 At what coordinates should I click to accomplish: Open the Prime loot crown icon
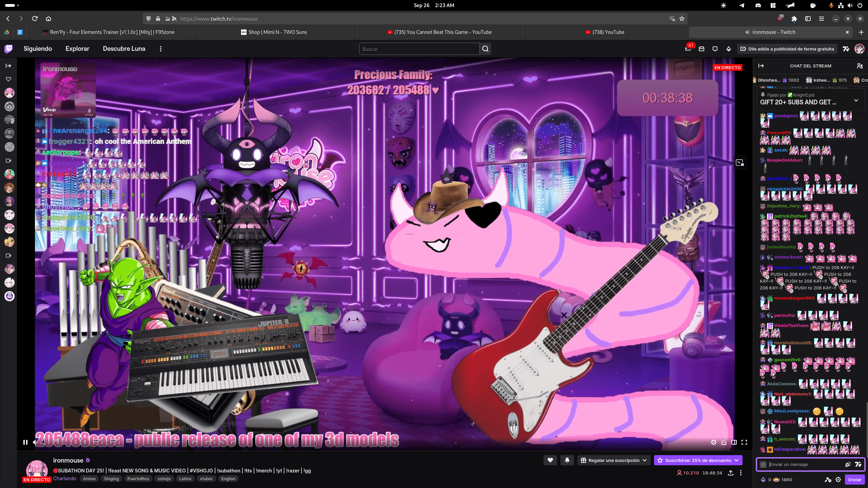tap(688, 49)
